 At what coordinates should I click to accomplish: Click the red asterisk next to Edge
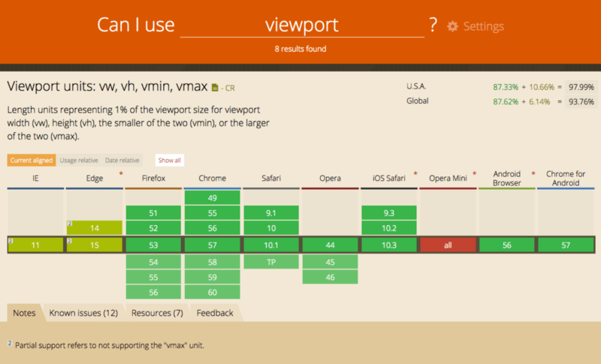tap(120, 174)
